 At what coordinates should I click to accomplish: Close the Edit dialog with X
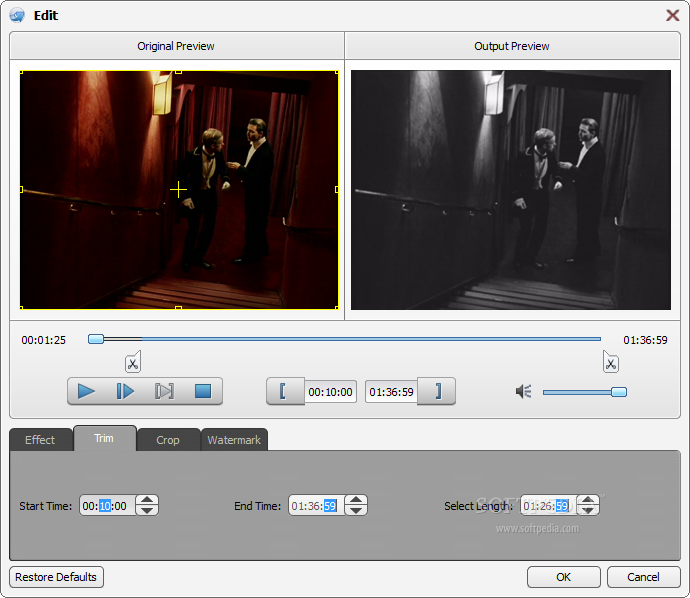(x=672, y=15)
